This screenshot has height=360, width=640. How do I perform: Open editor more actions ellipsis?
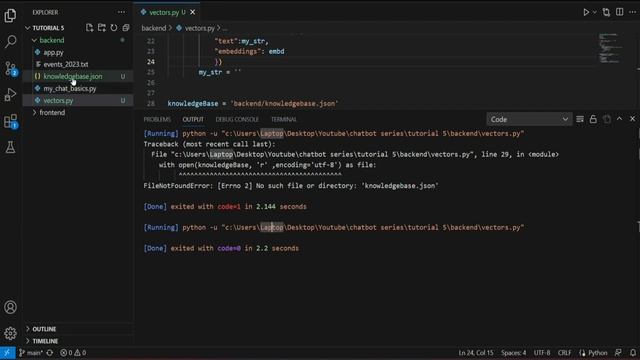pos(632,12)
